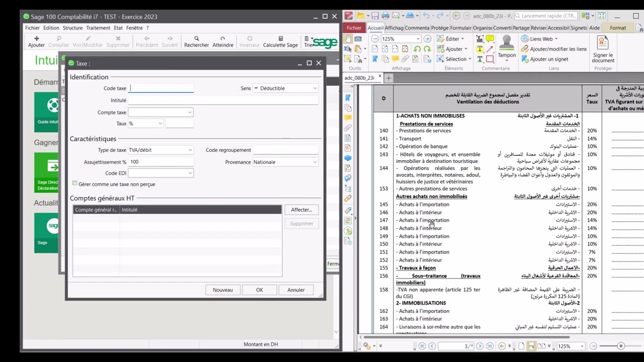This screenshot has width=644, height=362.
Task: Save the PDF document
Action: [374, 16]
